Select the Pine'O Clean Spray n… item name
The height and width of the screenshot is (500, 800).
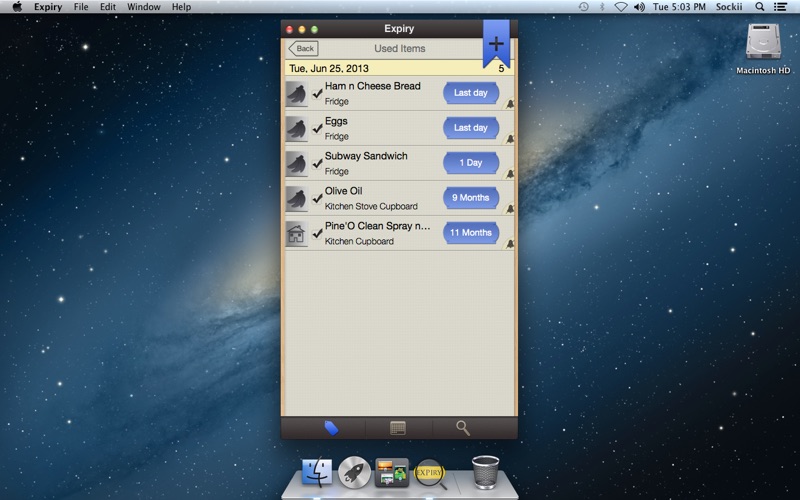tap(378, 226)
